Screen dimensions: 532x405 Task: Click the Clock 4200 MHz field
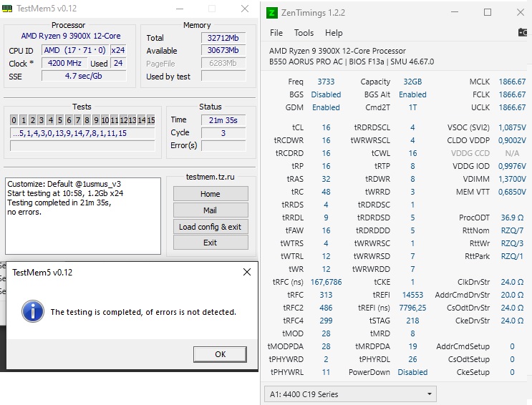pyautogui.click(x=64, y=63)
